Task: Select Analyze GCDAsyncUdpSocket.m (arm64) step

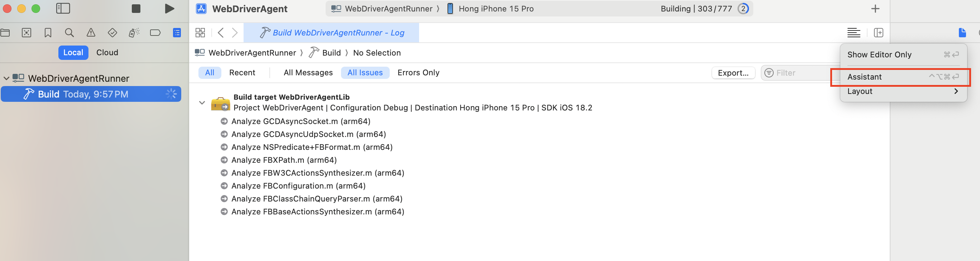Action: pos(308,134)
